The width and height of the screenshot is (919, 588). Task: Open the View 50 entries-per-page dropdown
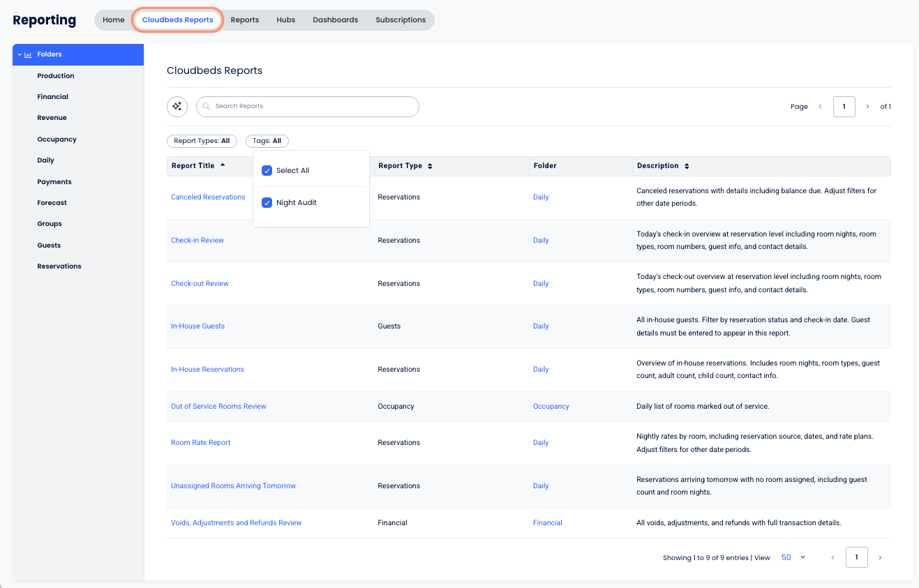pos(793,557)
